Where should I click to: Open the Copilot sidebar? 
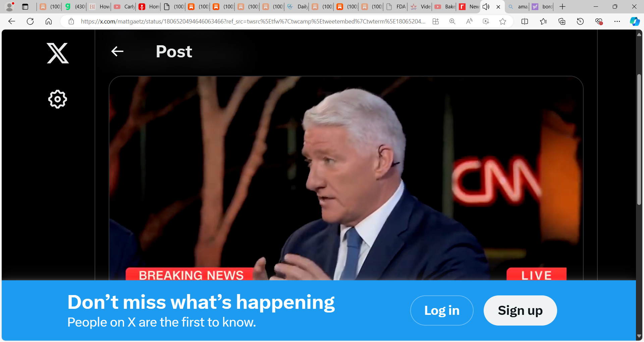635,21
